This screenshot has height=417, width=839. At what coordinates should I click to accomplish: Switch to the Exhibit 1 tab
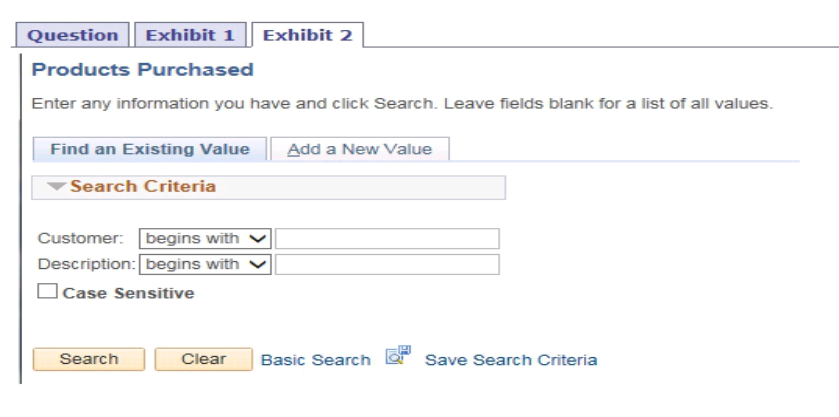click(190, 35)
